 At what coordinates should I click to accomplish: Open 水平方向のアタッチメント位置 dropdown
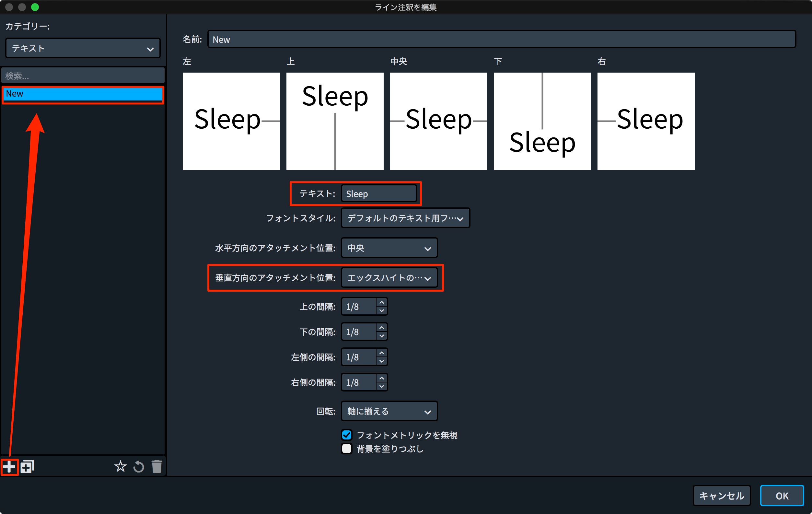click(x=389, y=248)
